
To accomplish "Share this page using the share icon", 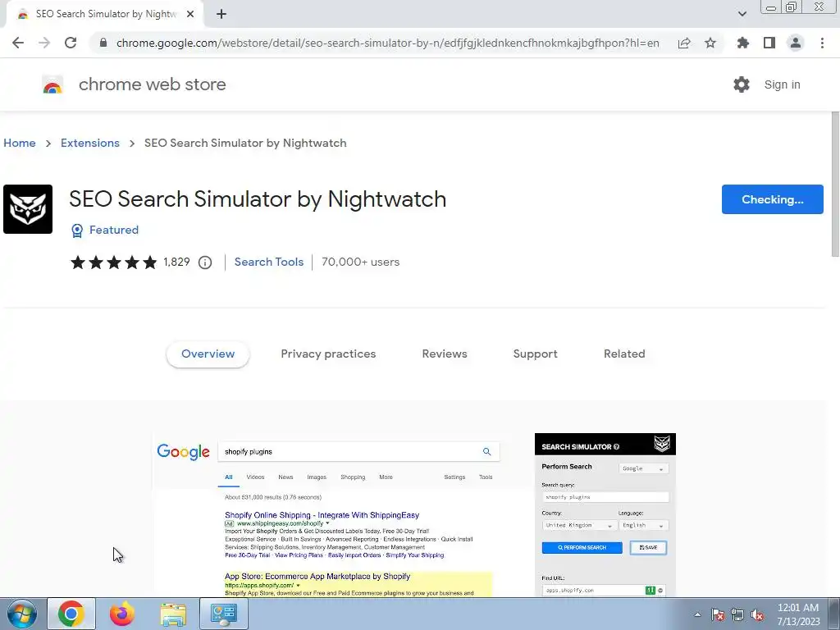I will (684, 43).
